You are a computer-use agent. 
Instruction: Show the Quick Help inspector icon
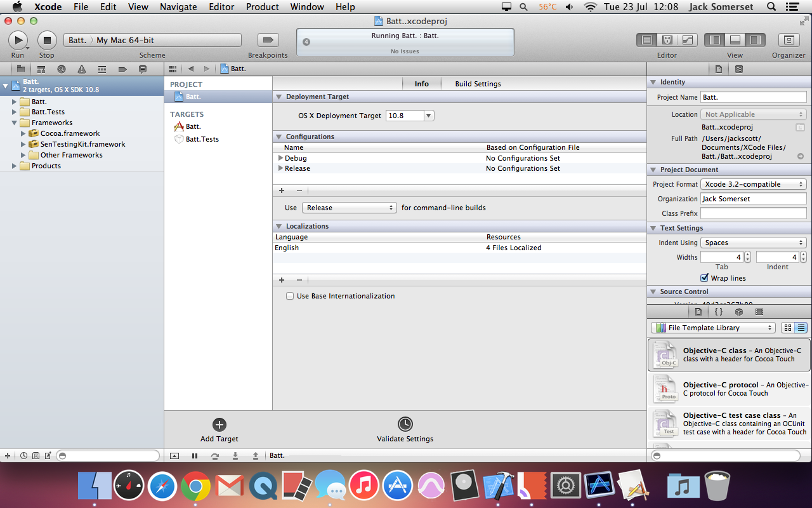739,69
